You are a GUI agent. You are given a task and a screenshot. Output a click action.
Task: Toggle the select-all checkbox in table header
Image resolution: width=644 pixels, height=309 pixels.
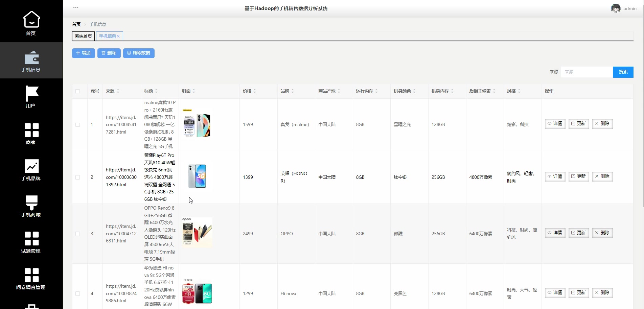(78, 91)
